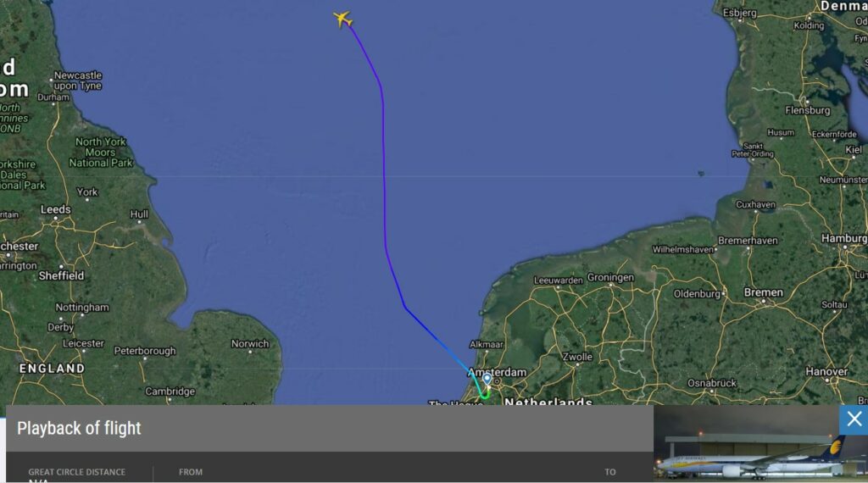The height and width of the screenshot is (483, 868).
Task: Click the Groningen city label
Action: (610, 277)
